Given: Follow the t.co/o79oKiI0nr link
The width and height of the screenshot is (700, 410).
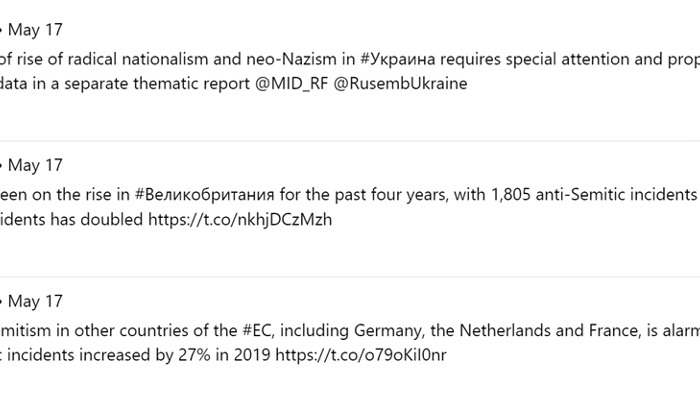Looking at the screenshot, I should pyautogui.click(x=361, y=355).
